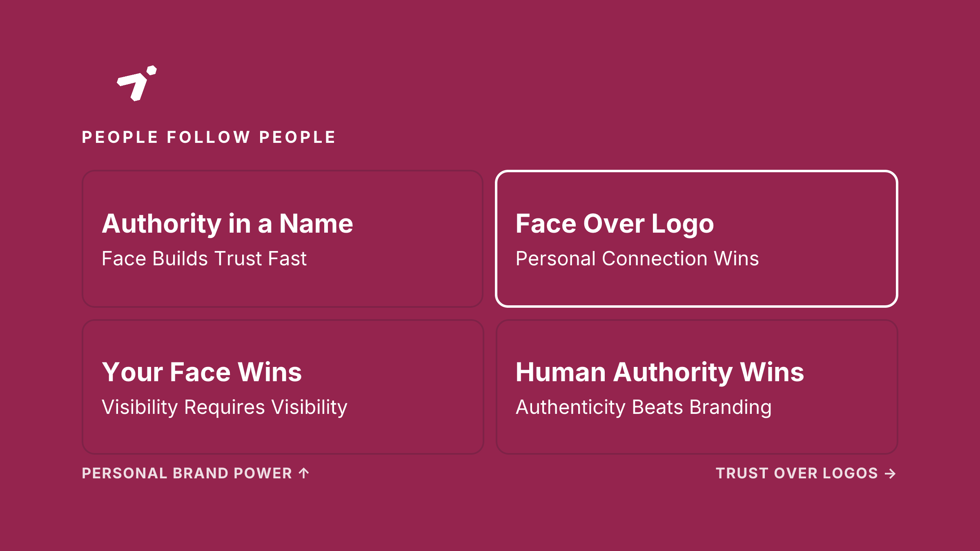980x551 pixels.
Task: Choose the Human Authority Wins card
Action: click(697, 387)
